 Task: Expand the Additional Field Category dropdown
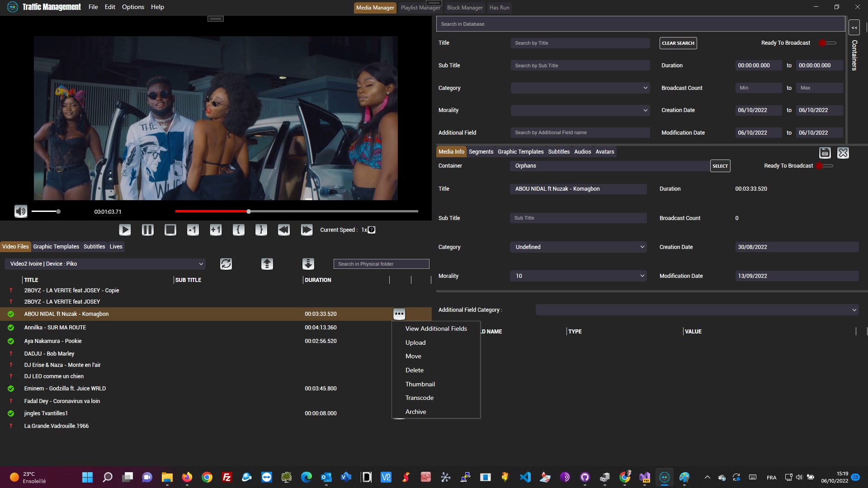coord(697,310)
